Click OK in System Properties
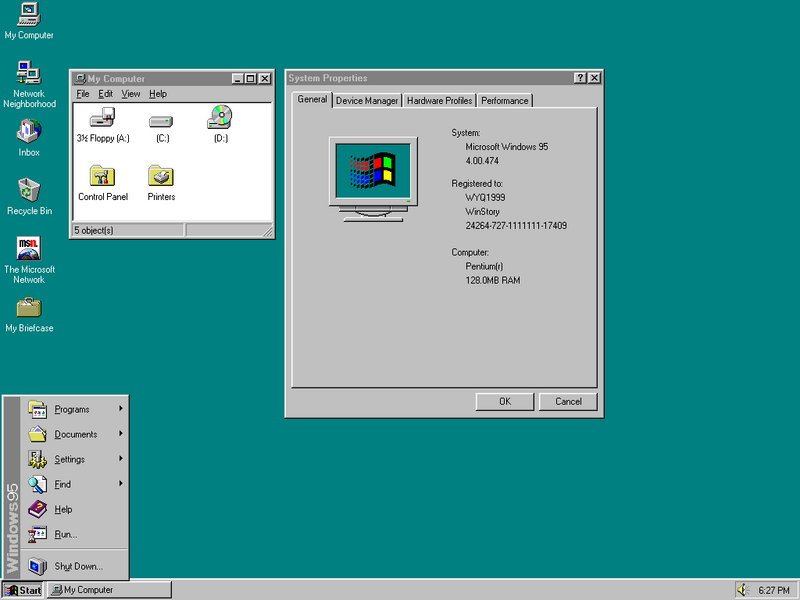 pos(504,401)
